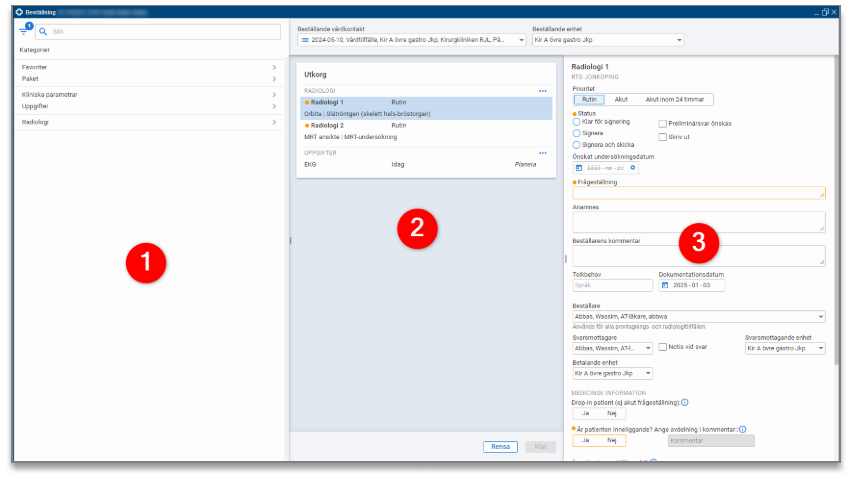Show info icon for inneliggande patient question
Viewport: 854px width, 482px height.
pyautogui.click(x=742, y=429)
